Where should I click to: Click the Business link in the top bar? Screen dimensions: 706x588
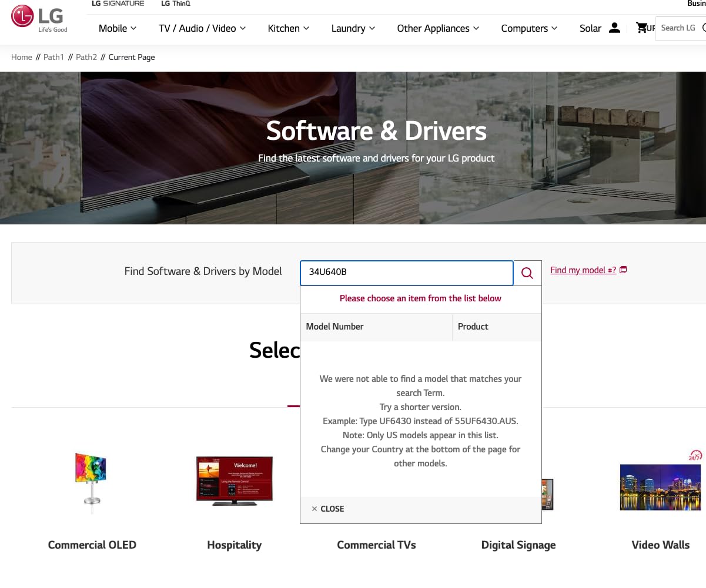[697, 4]
